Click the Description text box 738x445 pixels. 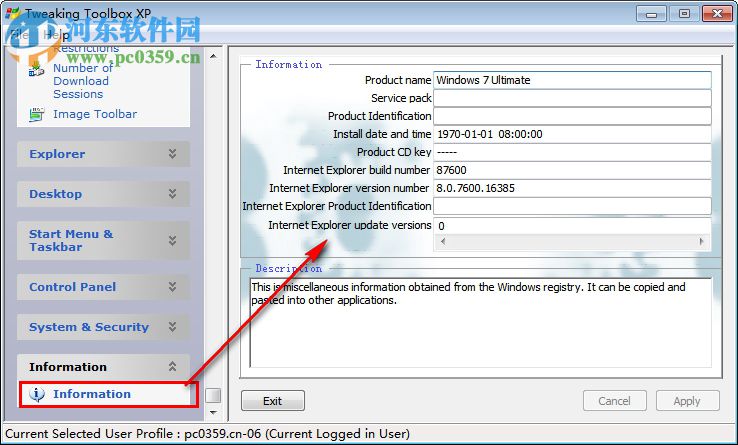tap(480, 323)
